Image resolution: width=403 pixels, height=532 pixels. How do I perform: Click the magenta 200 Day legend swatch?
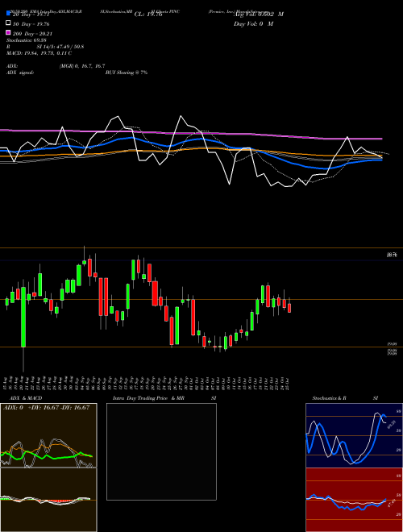pos(9,33)
